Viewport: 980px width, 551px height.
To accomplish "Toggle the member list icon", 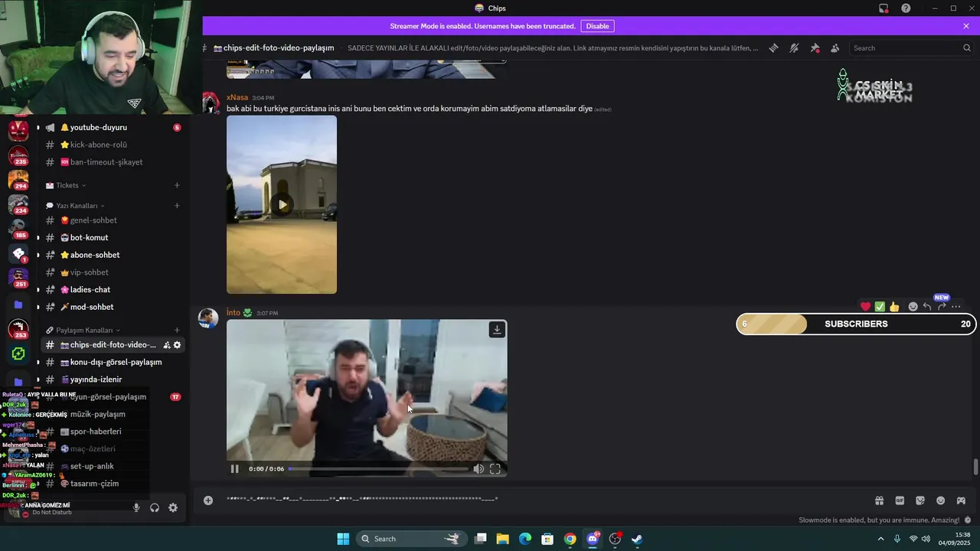I will click(x=835, y=48).
